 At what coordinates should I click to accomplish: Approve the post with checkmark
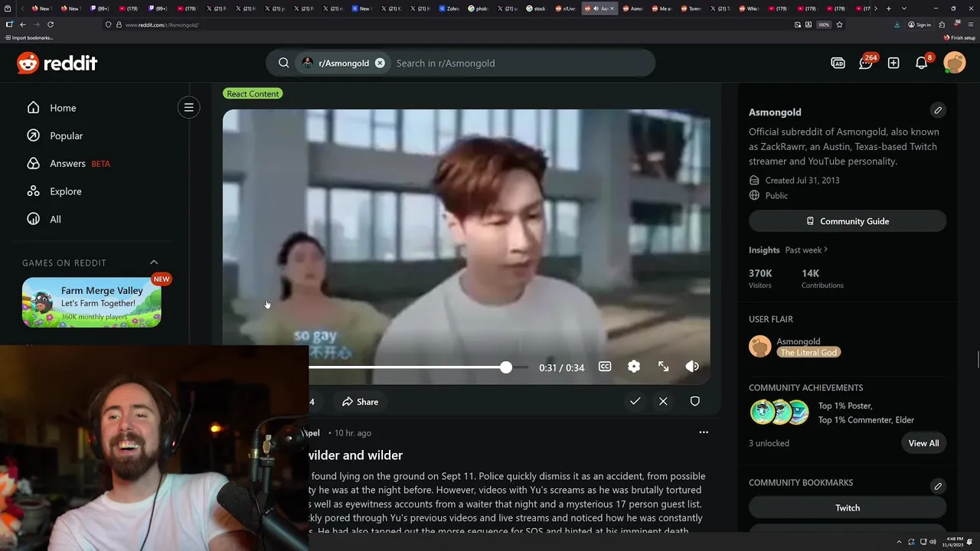(635, 401)
